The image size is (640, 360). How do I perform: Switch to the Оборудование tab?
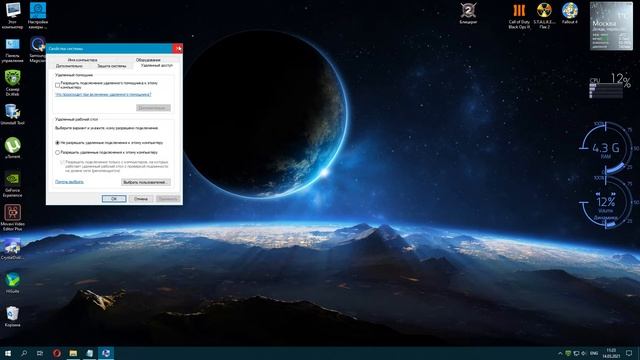click(x=148, y=60)
